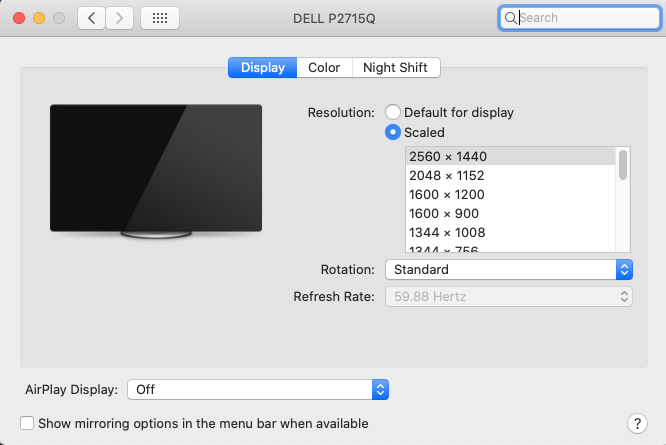The height and width of the screenshot is (445, 666).
Task: Click the monitor preview image
Action: click(156, 171)
